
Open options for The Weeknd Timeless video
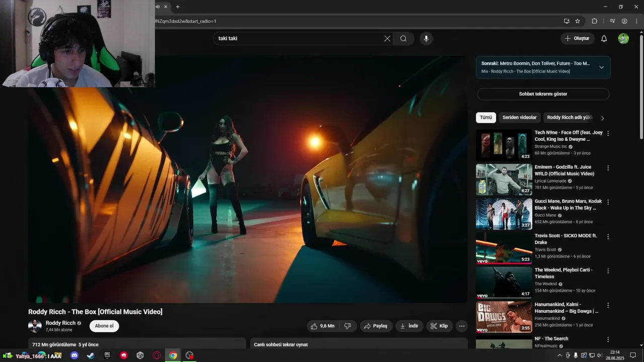(x=608, y=270)
